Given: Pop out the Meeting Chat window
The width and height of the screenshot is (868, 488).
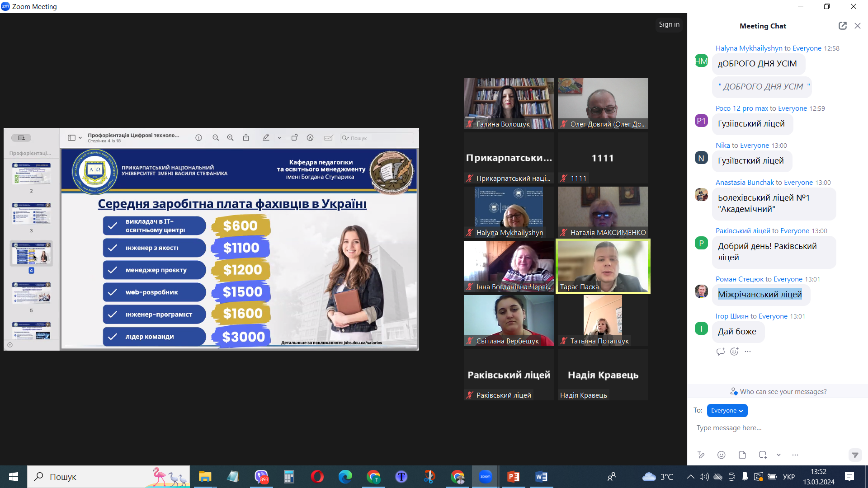Looking at the screenshot, I should tap(842, 26).
